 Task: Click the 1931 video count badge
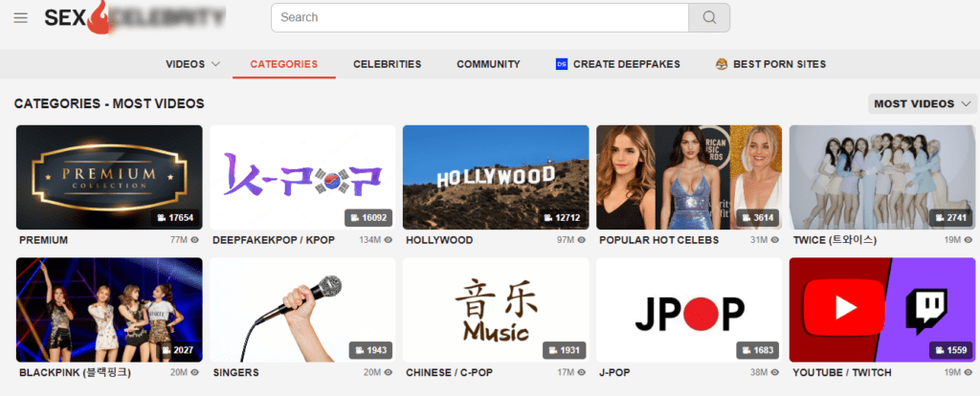565,350
